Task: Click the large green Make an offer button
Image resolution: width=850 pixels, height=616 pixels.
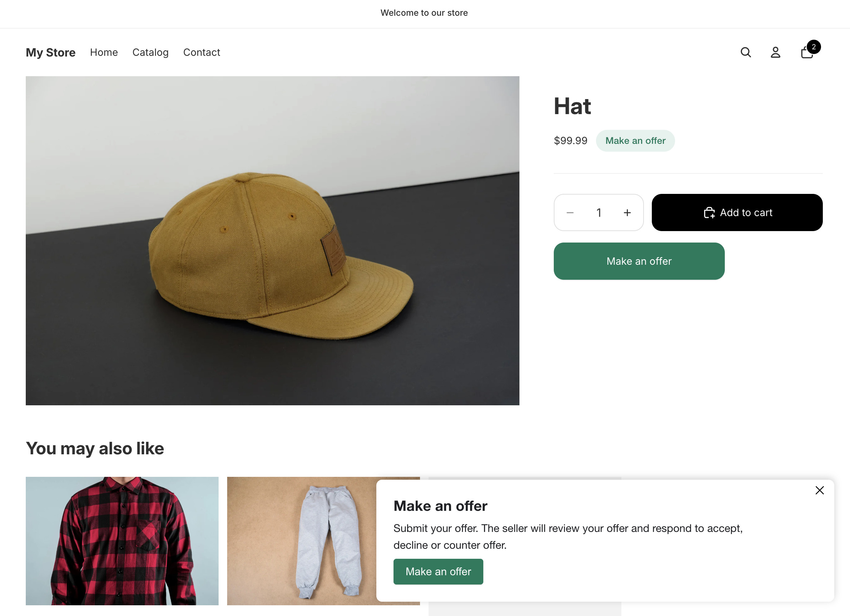Action: tap(639, 261)
